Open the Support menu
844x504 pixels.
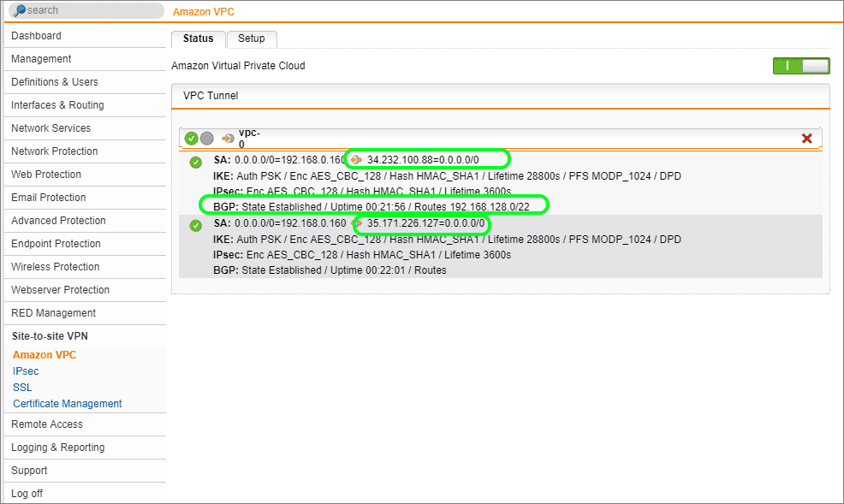(85, 471)
